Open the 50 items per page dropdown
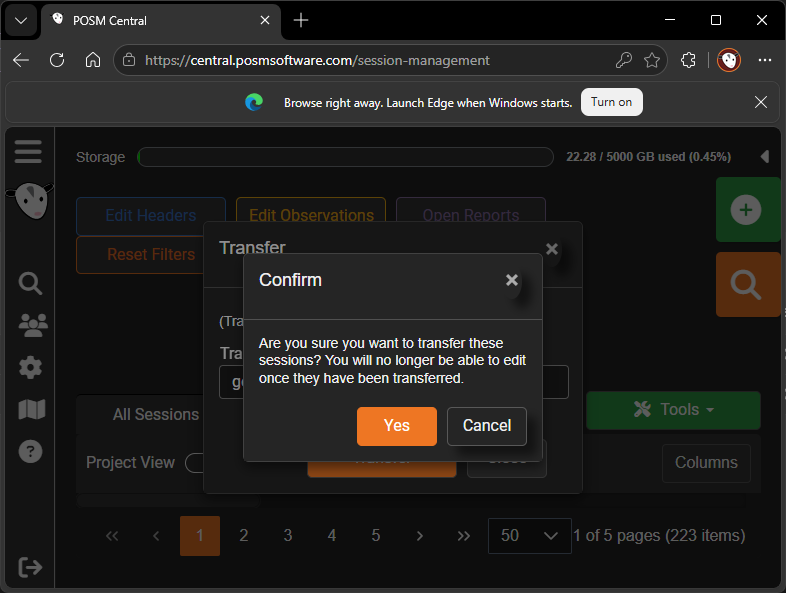786x593 pixels. click(x=530, y=535)
